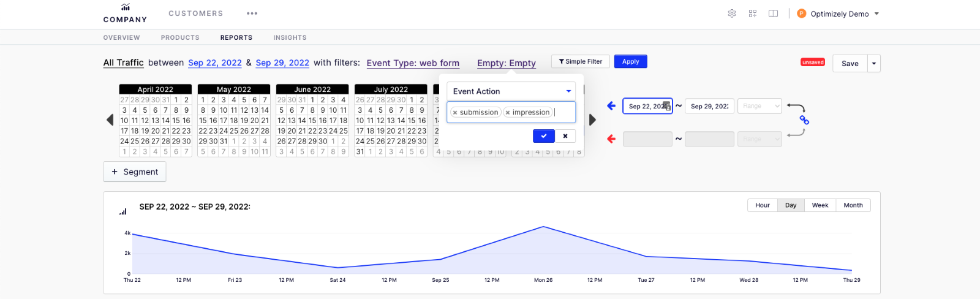The image size is (980, 299).
Task: Apply the filters
Action: pos(631,61)
